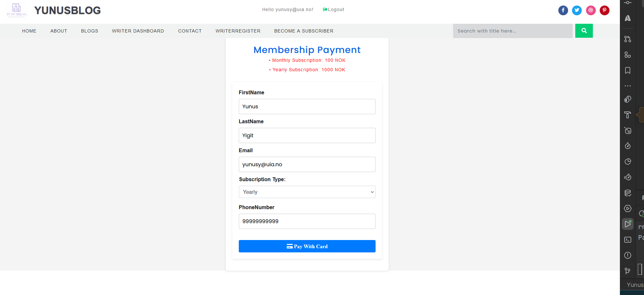The image size is (644, 295).
Task: Open the Pull Requests icon in sidebar
Action: pyautogui.click(x=627, y=39)
